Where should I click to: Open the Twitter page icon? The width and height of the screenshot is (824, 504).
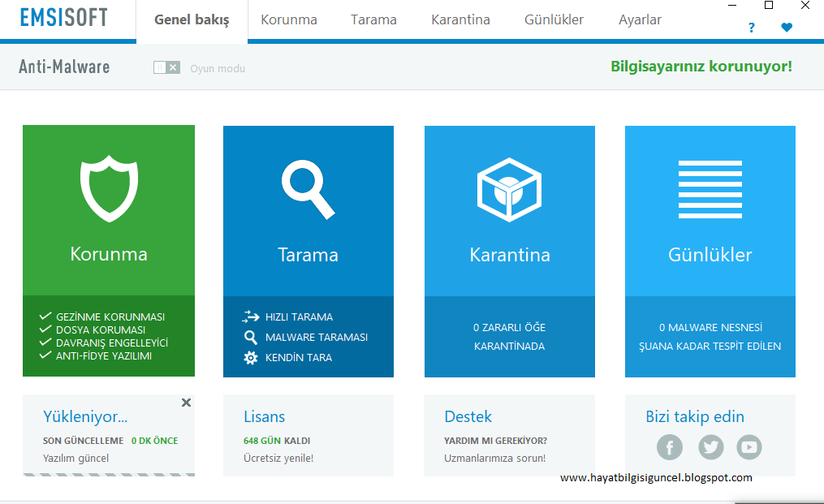710,447
